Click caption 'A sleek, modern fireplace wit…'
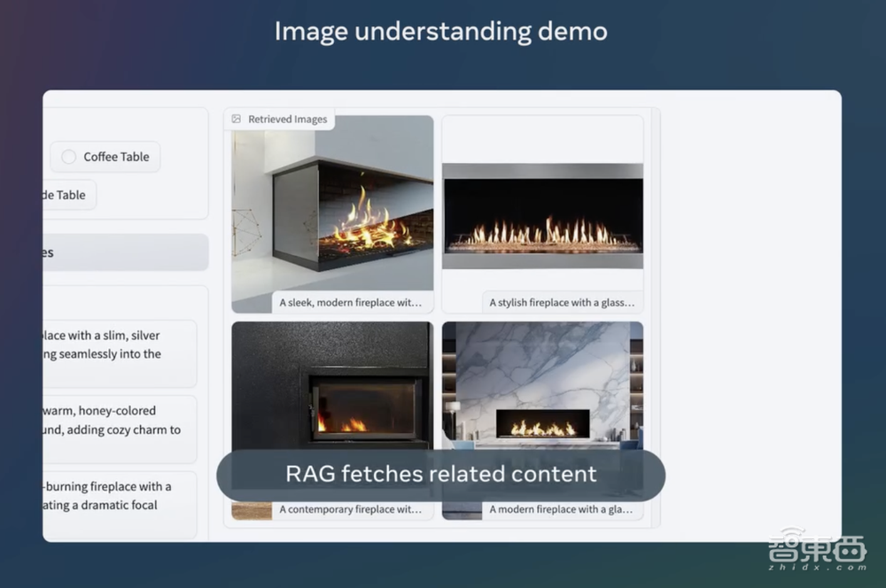 (x=350, y=303)
